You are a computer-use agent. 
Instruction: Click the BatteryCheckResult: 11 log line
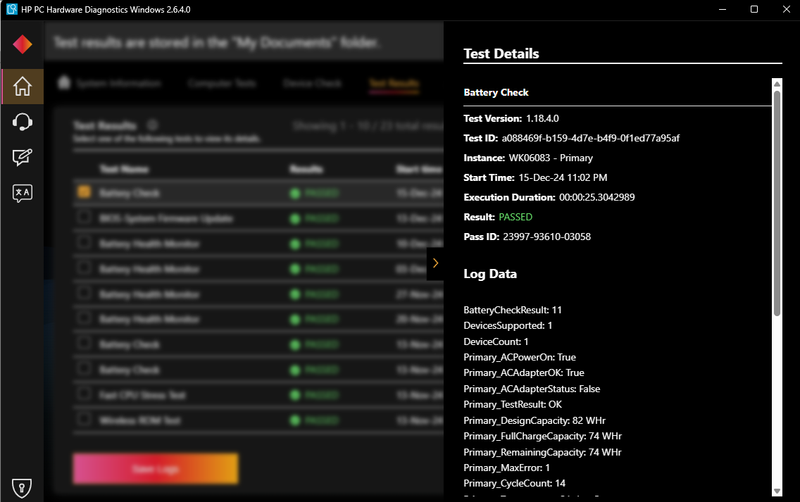(512, 310)
